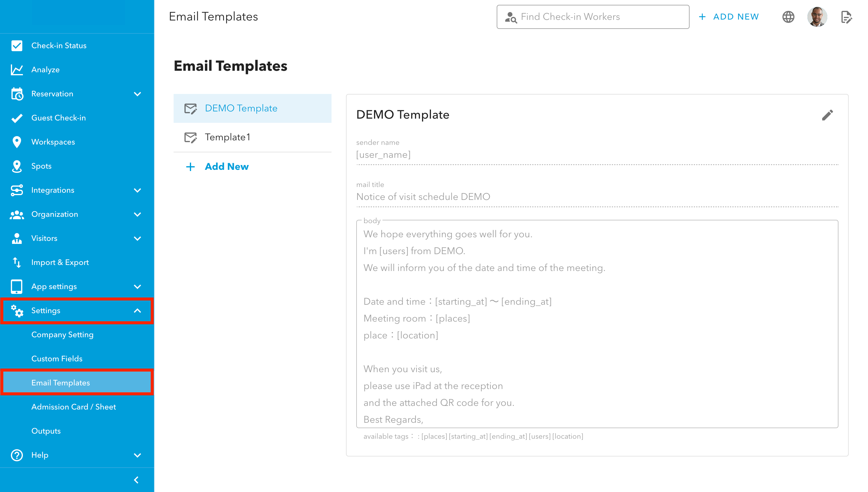Open the Spots page
The image size is (868, 492).
(77, 166)
